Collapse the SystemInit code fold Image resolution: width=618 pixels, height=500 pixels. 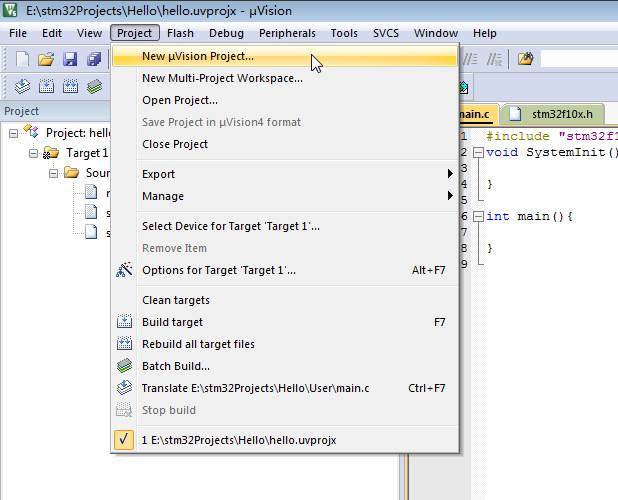pos(478,152)
